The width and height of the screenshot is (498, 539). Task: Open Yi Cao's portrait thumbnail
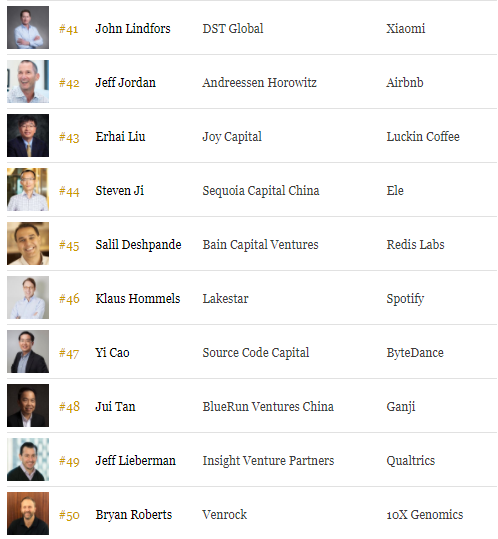28,351
